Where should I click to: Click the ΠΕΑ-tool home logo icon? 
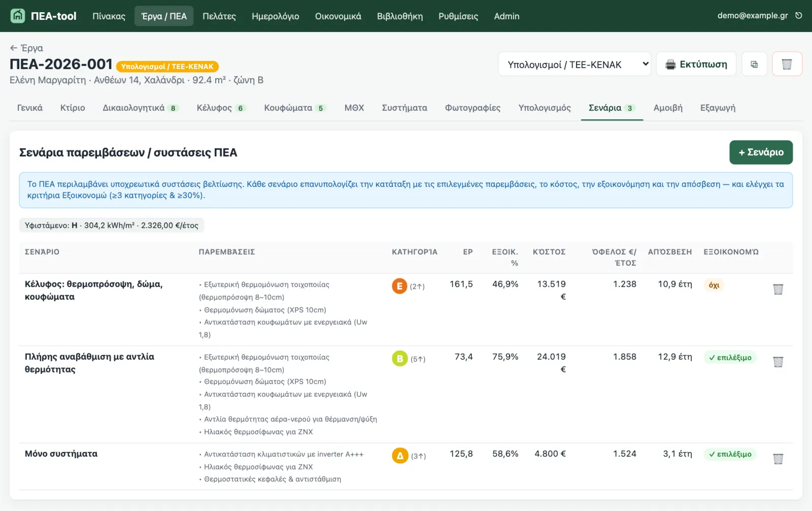pyautogui.click(x=18, y=16)
